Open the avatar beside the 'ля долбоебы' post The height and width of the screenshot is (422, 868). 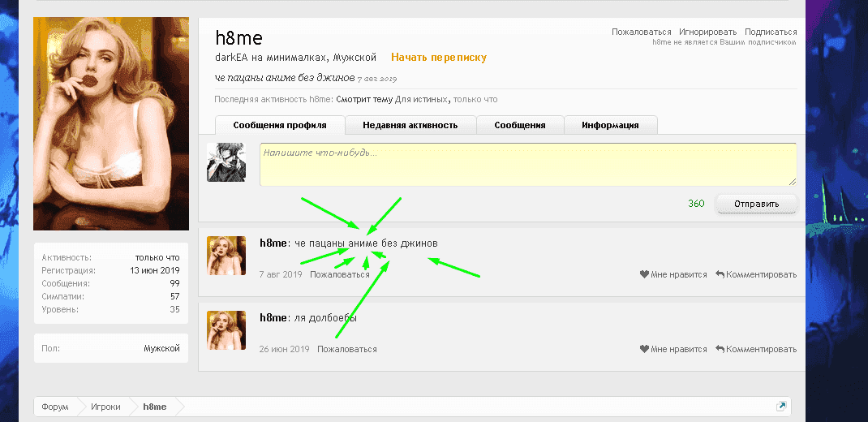226,330
